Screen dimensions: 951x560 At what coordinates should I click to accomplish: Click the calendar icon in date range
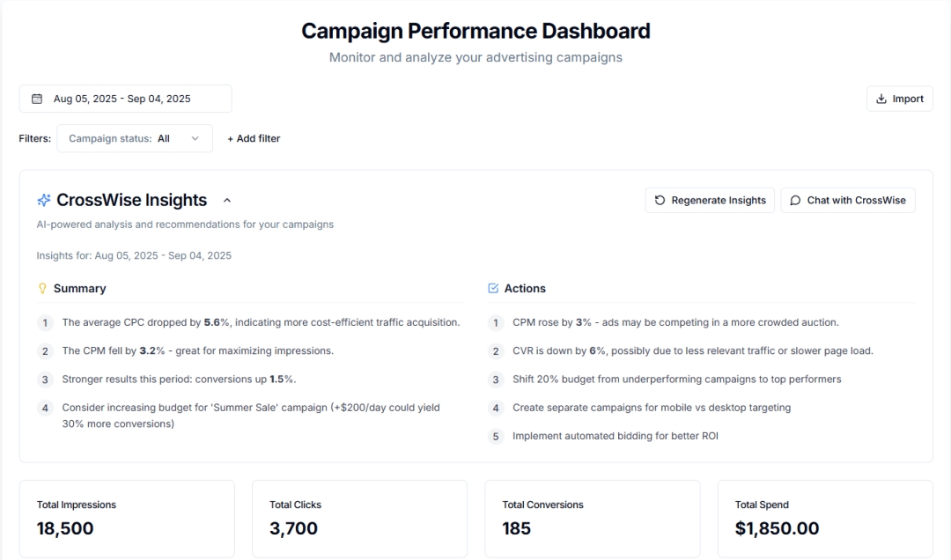click(x=37, y=99)
